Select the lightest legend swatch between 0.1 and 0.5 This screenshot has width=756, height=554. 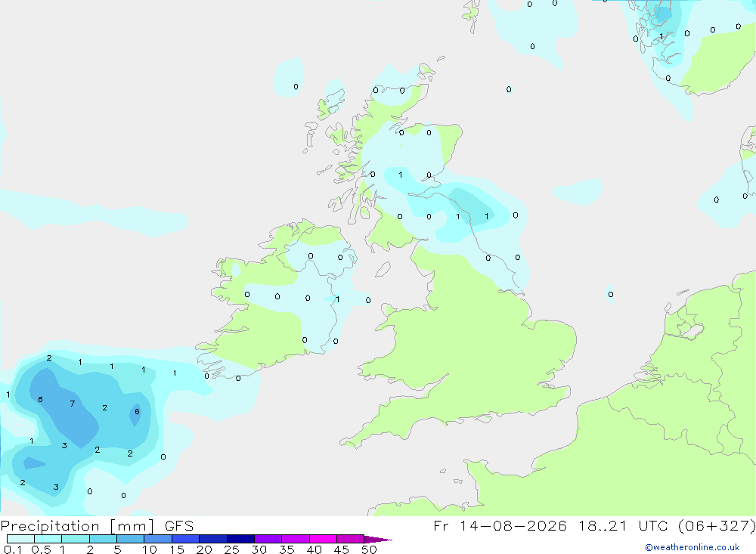pyautogui.click(x=20, y=539)
